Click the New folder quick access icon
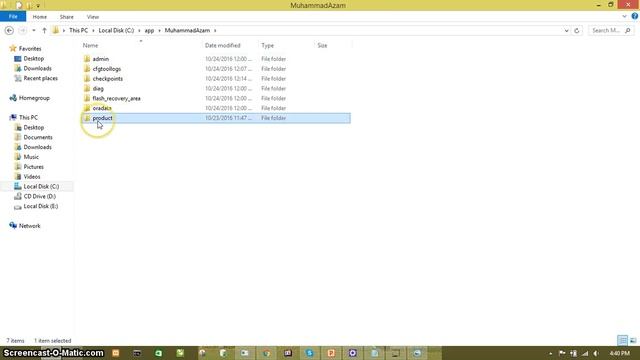The width and height of the screenshot is (640, 360). coord(29,6)
